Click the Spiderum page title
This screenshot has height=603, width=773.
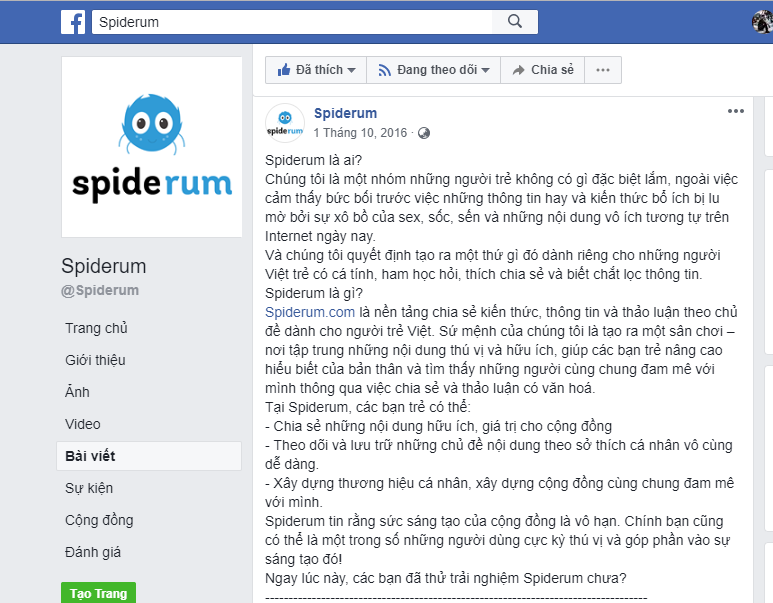(104, 266)
